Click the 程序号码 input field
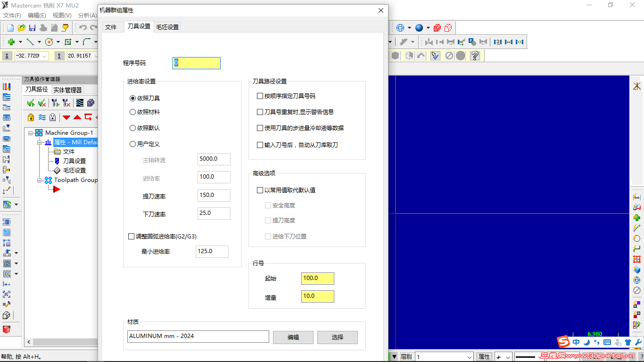Image resolution: width=644 pixels, height=362 pixels. [x=197, y=63]
